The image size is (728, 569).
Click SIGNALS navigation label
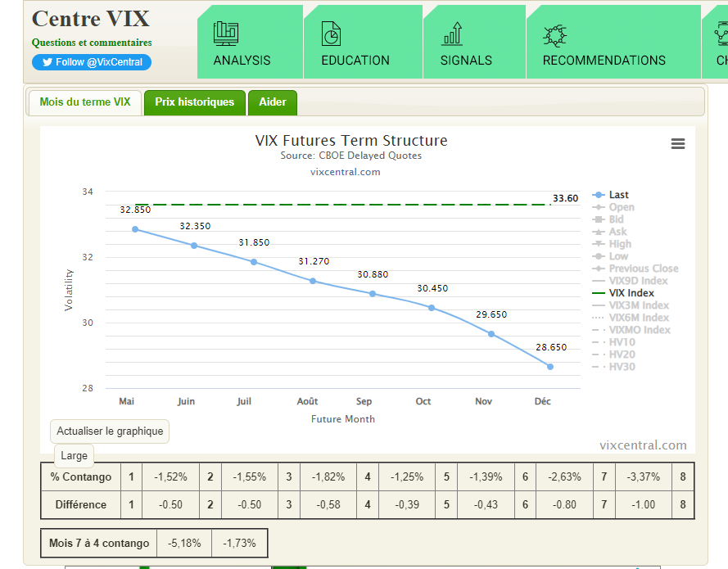466,61
